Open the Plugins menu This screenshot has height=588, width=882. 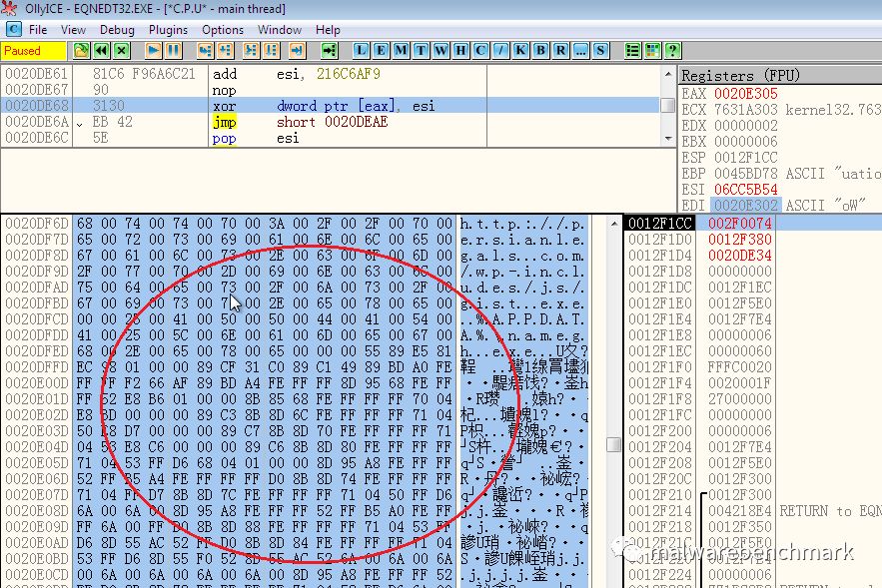[168, 30]
